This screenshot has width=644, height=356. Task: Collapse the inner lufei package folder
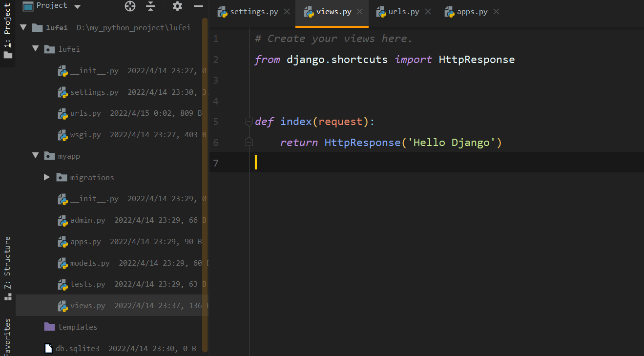click(35, 49)
